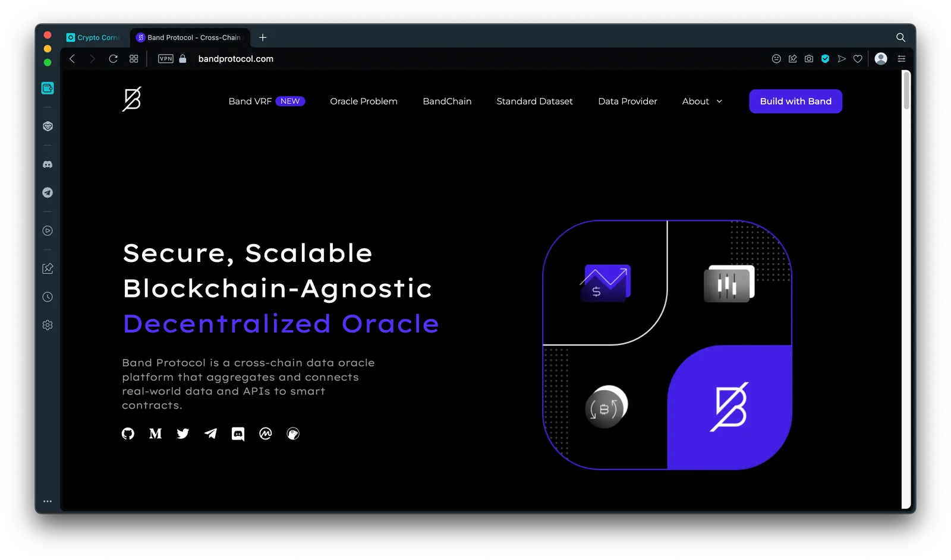
Task: Click the Band Protocol logo in header
Action: [x=132, y=99]
